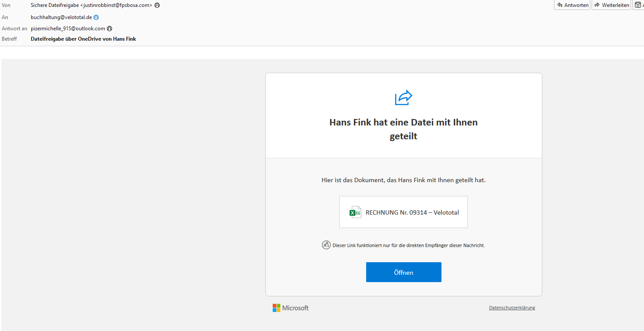Select the Excel file icon beside RECHNUNG Nr. 09314
Viewport: 644px width, 331px height.
354,212
